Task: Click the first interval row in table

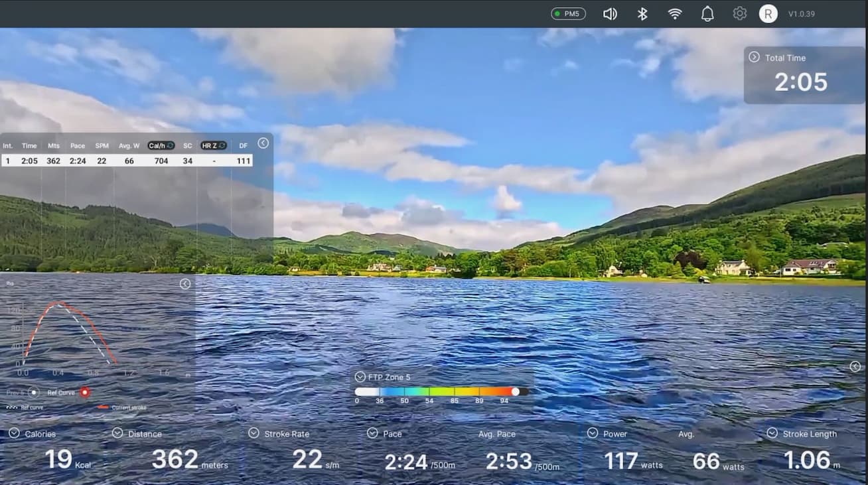Action: [127, 161]
